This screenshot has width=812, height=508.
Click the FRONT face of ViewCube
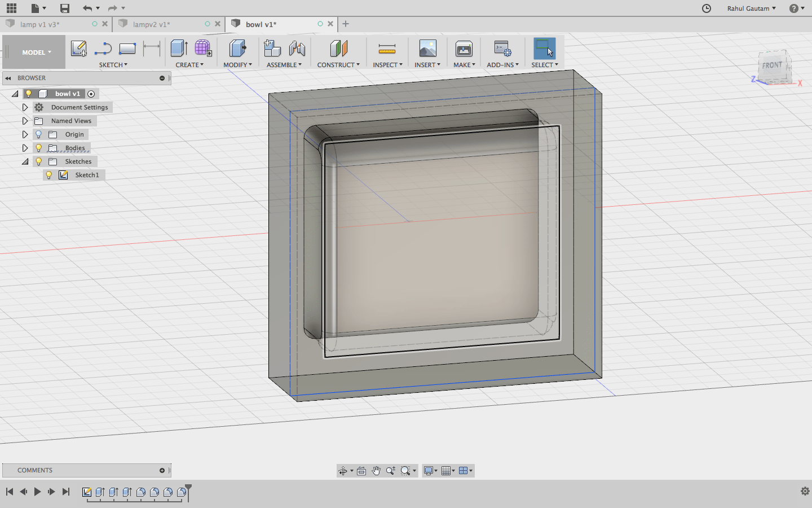click(772, 66)
